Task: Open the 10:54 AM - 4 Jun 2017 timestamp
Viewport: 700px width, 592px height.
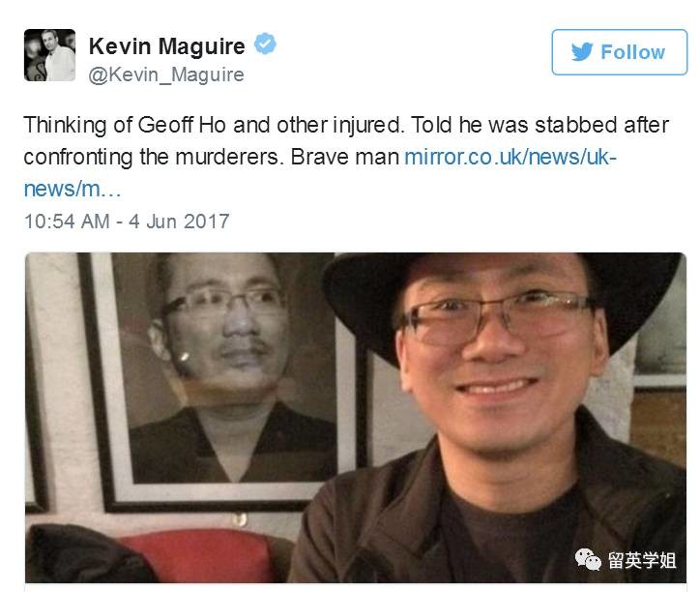Action: (127, 222)
